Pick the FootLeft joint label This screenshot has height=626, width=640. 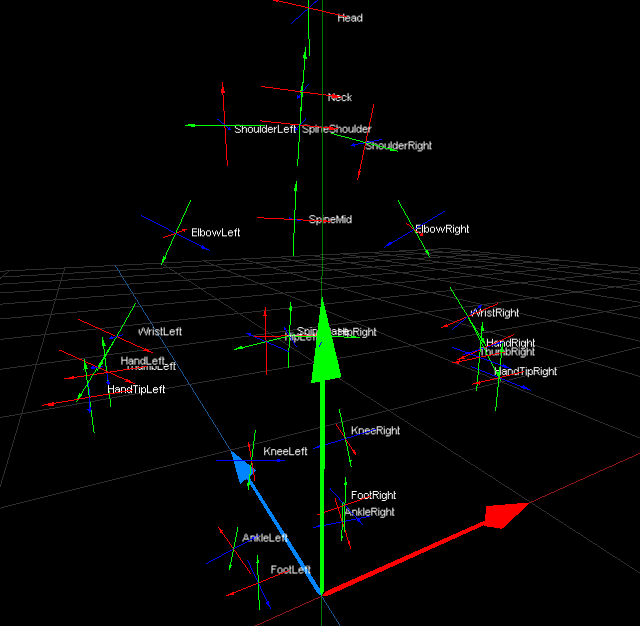291,570
